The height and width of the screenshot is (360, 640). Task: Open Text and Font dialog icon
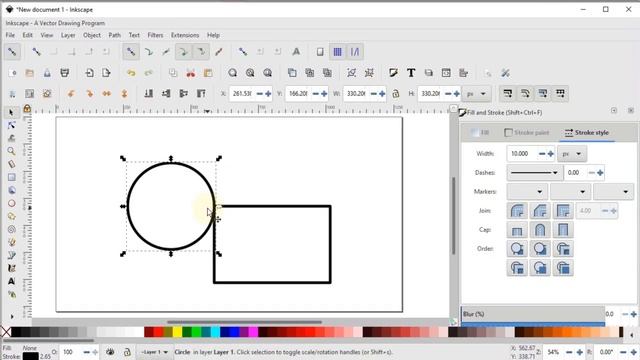click(411, 73)
